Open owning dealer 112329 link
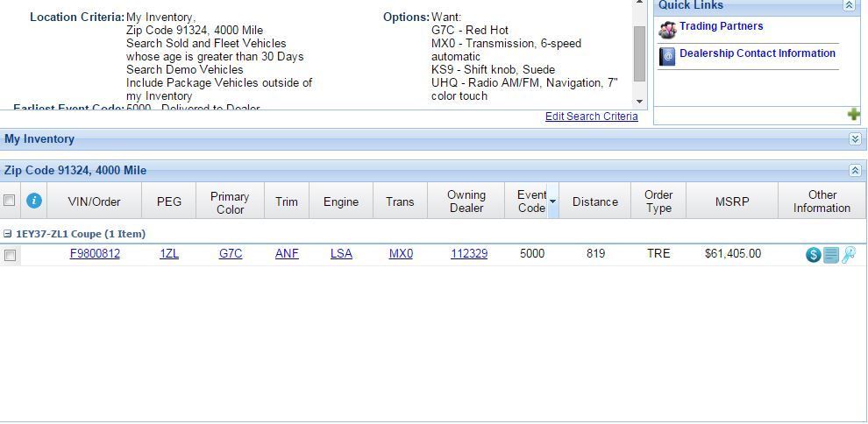868x424 pixels. point(469,254)
